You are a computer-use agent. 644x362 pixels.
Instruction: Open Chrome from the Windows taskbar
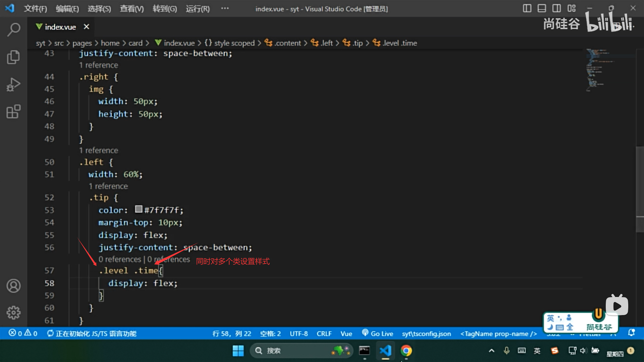406,351
